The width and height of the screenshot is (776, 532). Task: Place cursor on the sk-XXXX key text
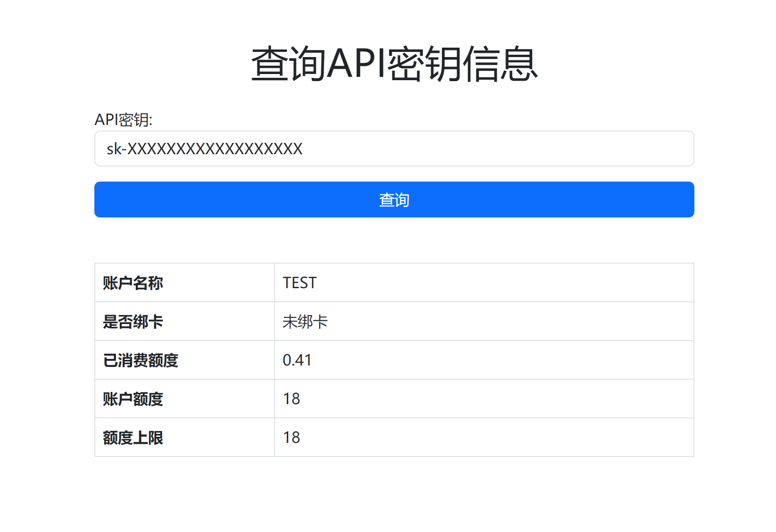[204, 149]
